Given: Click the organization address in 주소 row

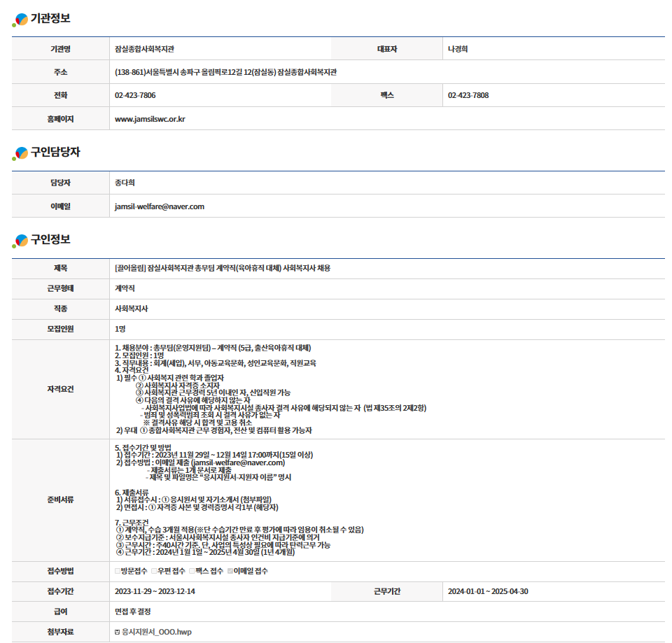Looking at the screenshot, I should point(225,72).
